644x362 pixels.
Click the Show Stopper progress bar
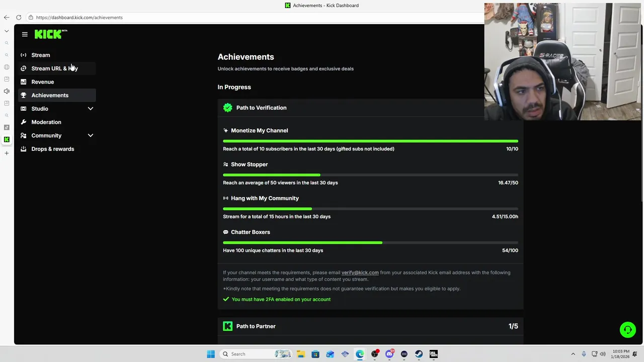point(370,175)
